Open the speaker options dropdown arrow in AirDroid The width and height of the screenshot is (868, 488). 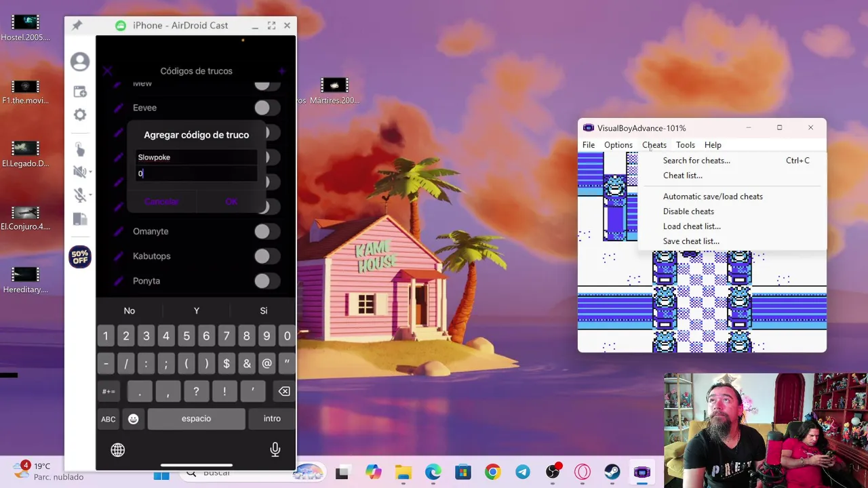90,173
